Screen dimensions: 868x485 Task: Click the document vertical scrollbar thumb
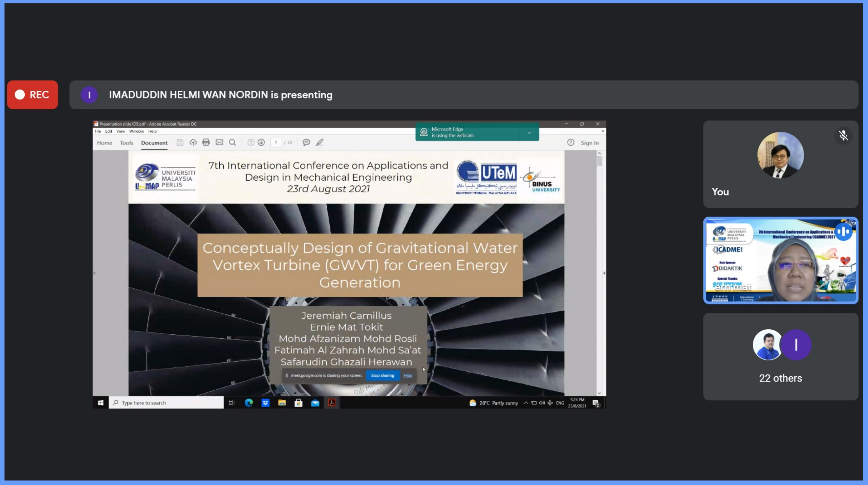599,161
